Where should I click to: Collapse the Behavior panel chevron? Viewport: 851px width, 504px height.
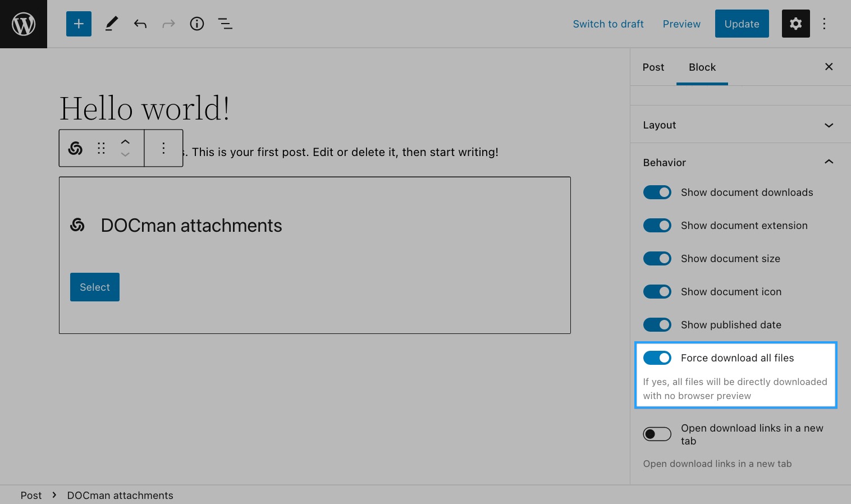pyautogui.click(x=829, y=162)
